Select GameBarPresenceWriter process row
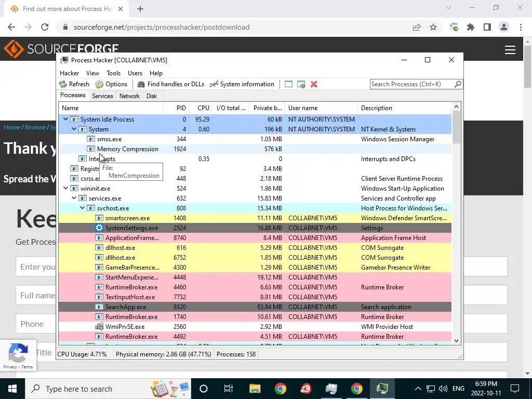Viewport: 532px width, 399px height. 255,268
